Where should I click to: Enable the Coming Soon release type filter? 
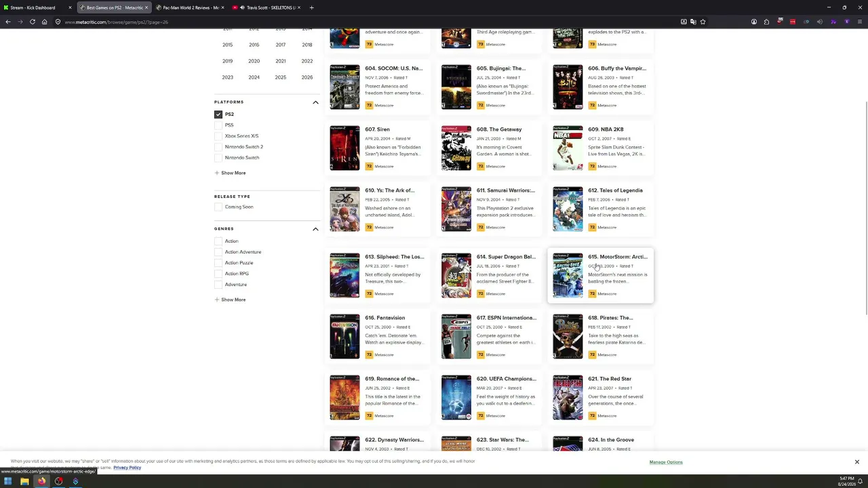point(218,207)
